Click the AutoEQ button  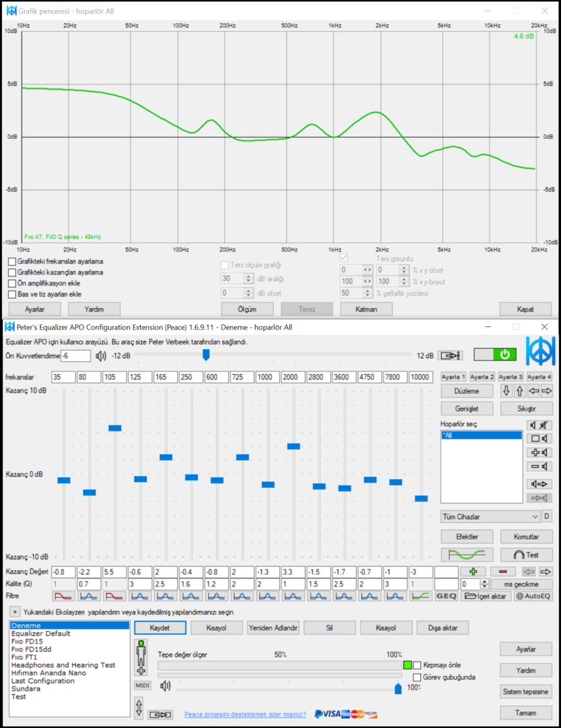coord(533,596)
